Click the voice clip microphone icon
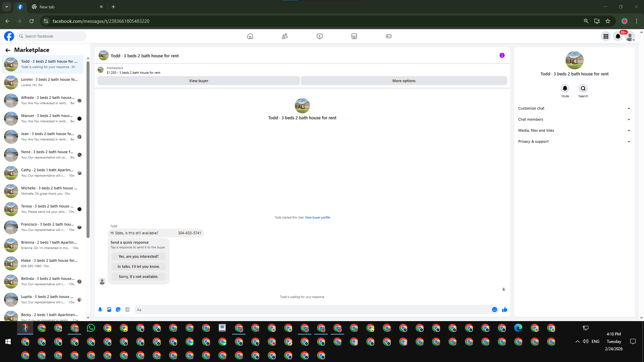Image resolution: width=644 pixels, height=362 pixels. tap(100, 310)
